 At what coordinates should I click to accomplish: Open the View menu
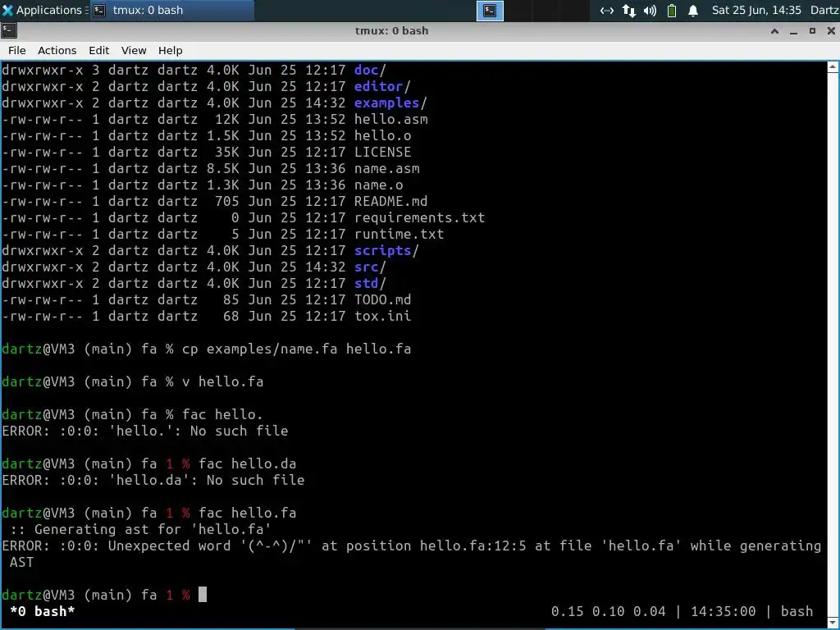coord(134,50)
